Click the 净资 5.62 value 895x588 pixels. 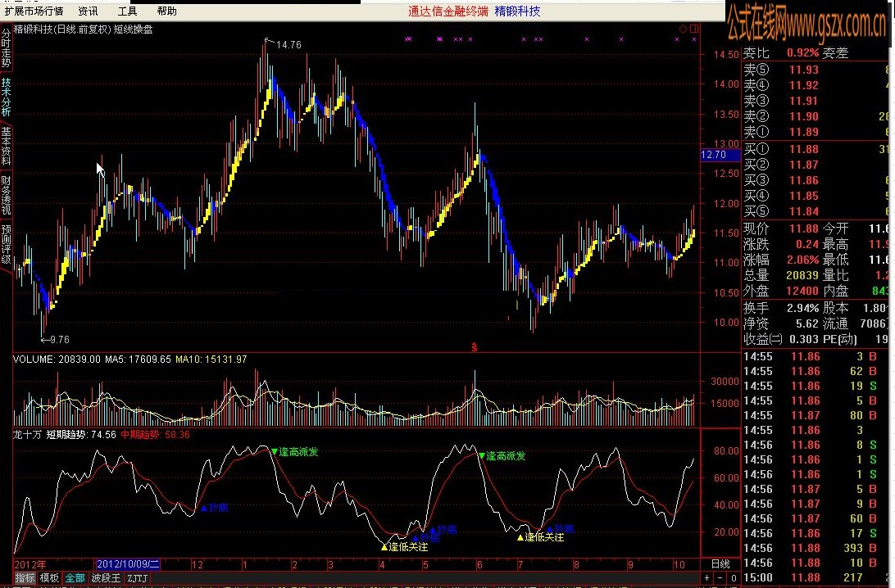[807, 324]
